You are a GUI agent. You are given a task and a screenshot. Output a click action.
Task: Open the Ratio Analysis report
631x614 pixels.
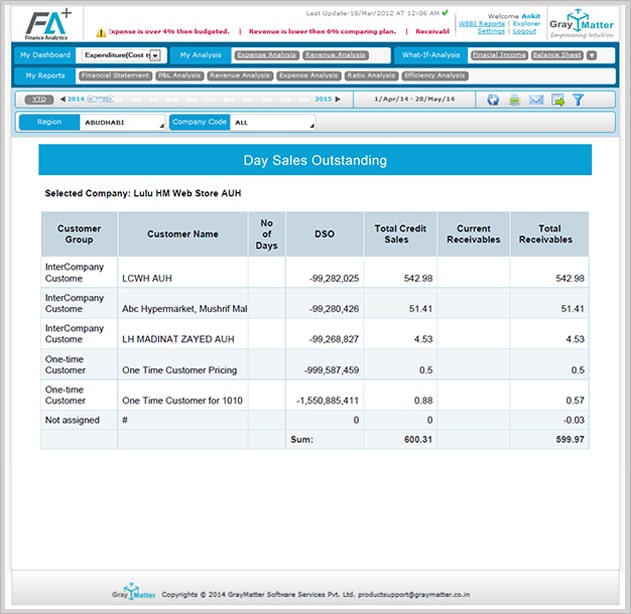click(371, 76)
